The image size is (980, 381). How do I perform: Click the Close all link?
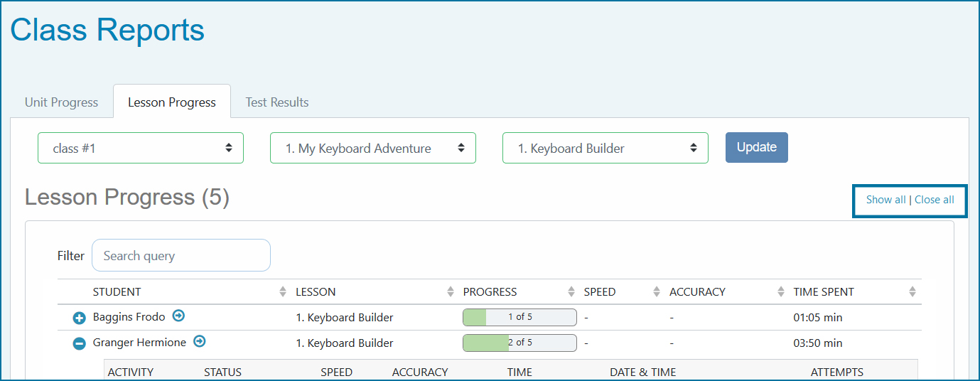934,200
